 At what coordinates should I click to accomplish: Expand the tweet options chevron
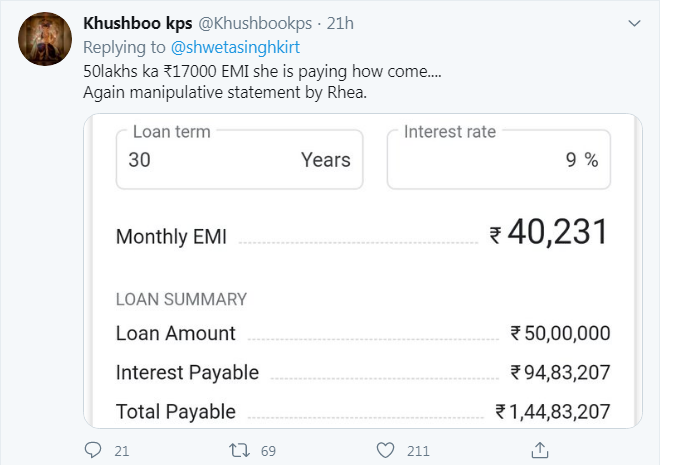click(634, 23)
